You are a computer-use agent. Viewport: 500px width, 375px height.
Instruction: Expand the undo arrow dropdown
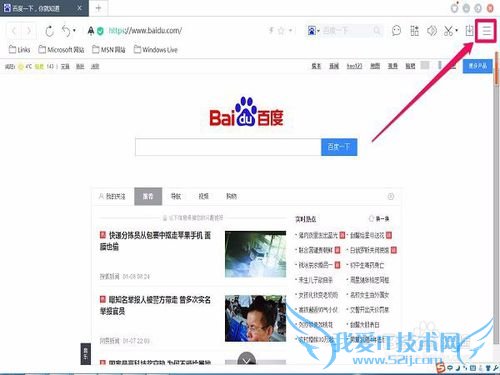point(74,30)
